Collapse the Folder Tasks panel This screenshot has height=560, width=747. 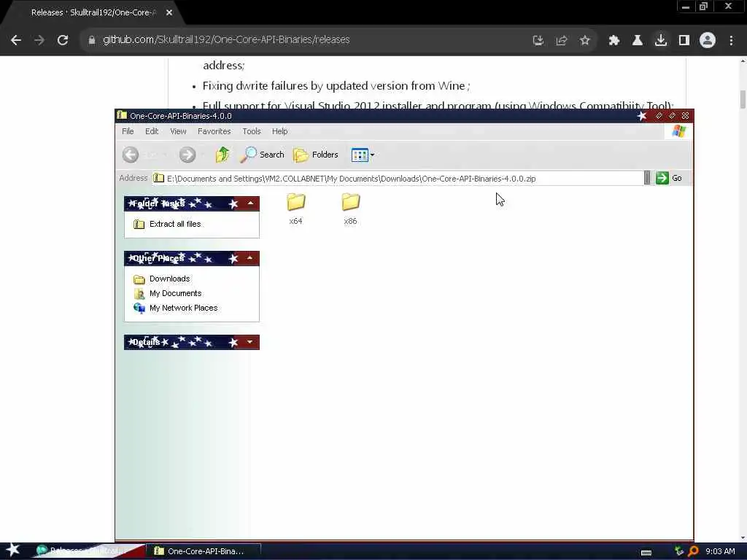coord(251,203)
